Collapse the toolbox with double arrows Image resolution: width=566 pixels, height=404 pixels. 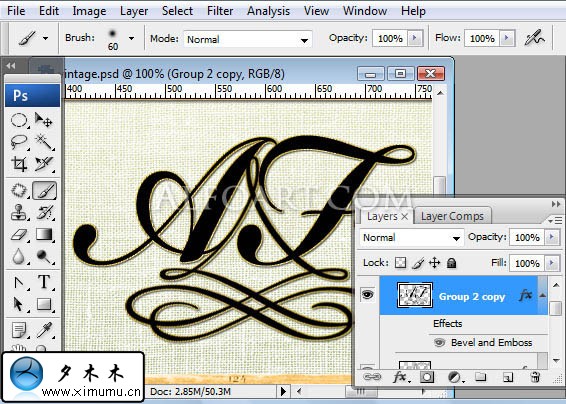[x=11, y=66]
